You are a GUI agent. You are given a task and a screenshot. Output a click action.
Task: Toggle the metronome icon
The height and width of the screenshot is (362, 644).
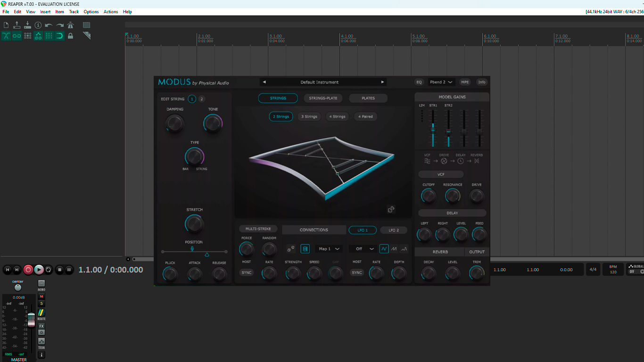tap(70, 25)
